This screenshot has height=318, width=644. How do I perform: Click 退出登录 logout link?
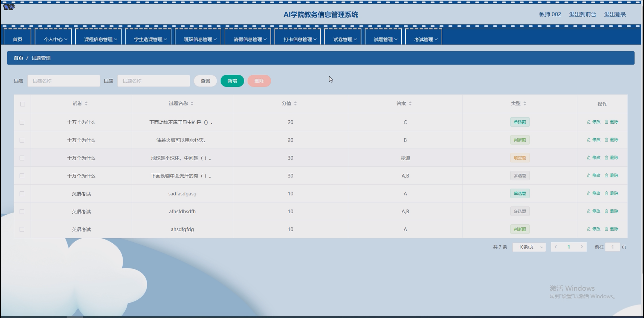615,14
